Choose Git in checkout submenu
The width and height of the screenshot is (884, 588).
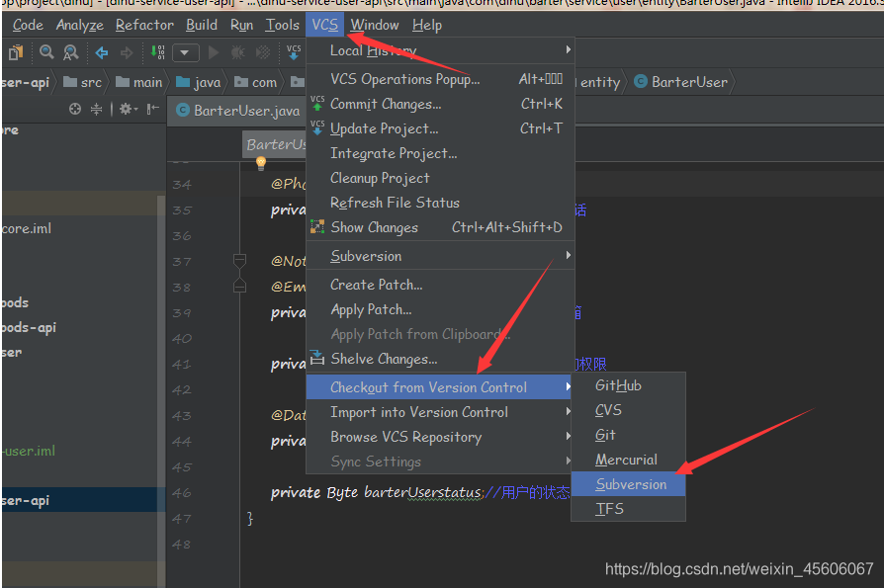(x=628, y=435)
